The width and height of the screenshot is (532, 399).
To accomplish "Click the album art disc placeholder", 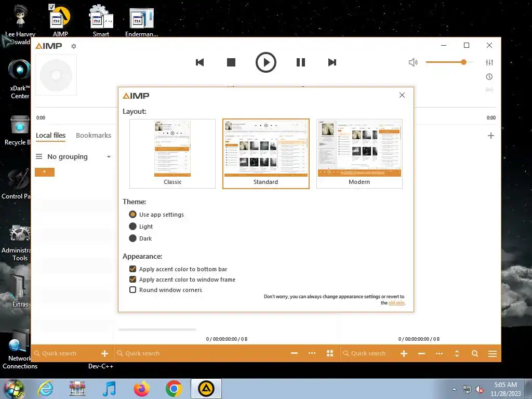I will click(x=56, y=75).
